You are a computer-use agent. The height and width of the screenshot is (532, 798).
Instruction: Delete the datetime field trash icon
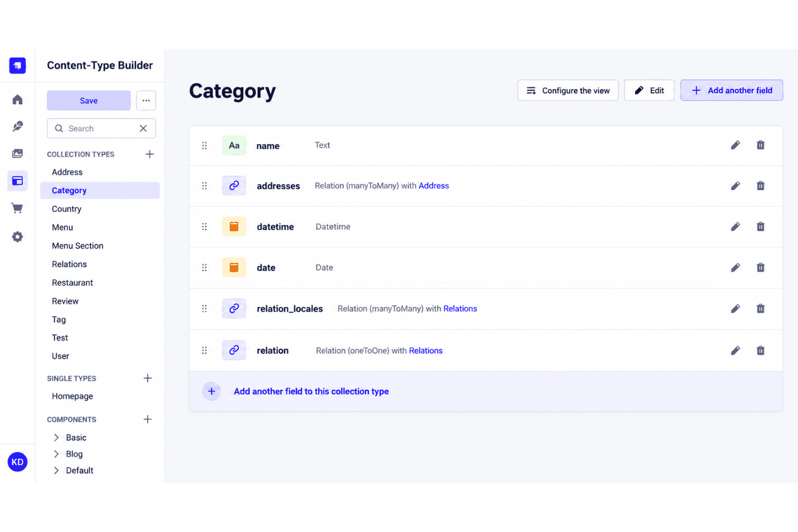[x=760, y=227]
